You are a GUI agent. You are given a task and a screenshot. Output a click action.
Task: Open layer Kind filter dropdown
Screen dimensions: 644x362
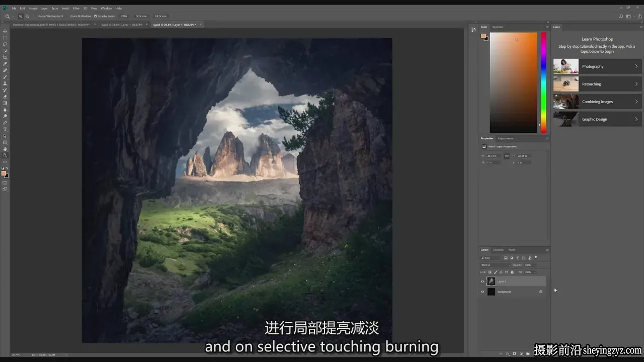click(492, 258)
